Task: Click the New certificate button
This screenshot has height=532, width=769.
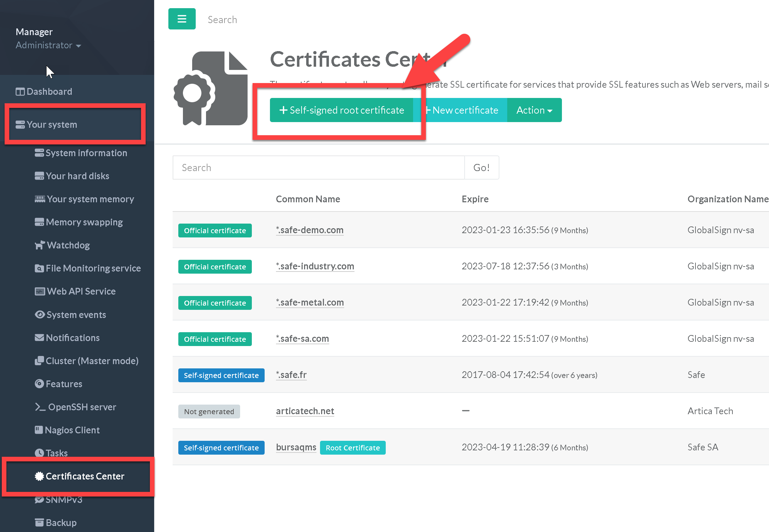Action: click(x=464, y=110)
